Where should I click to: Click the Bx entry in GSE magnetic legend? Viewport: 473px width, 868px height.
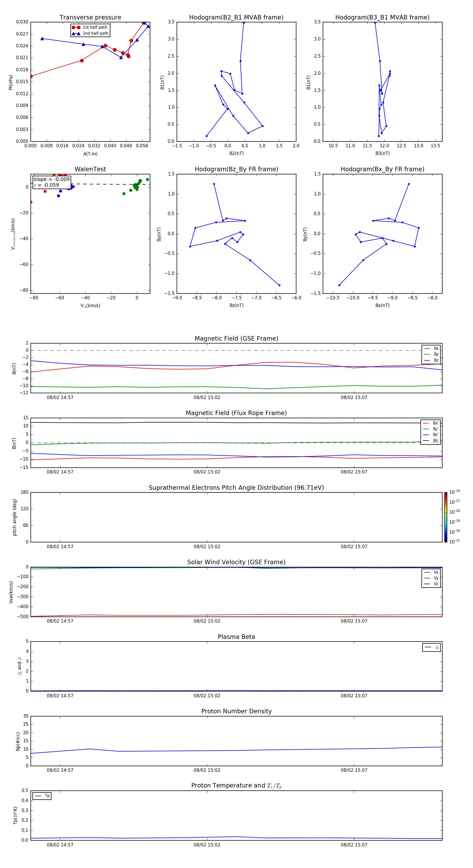point(431,349)
